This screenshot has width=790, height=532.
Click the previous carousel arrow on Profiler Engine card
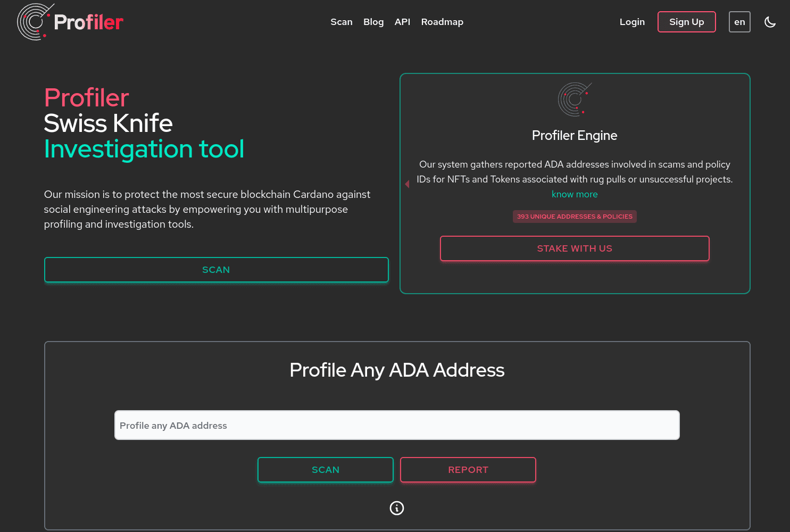tap(407, 184)
